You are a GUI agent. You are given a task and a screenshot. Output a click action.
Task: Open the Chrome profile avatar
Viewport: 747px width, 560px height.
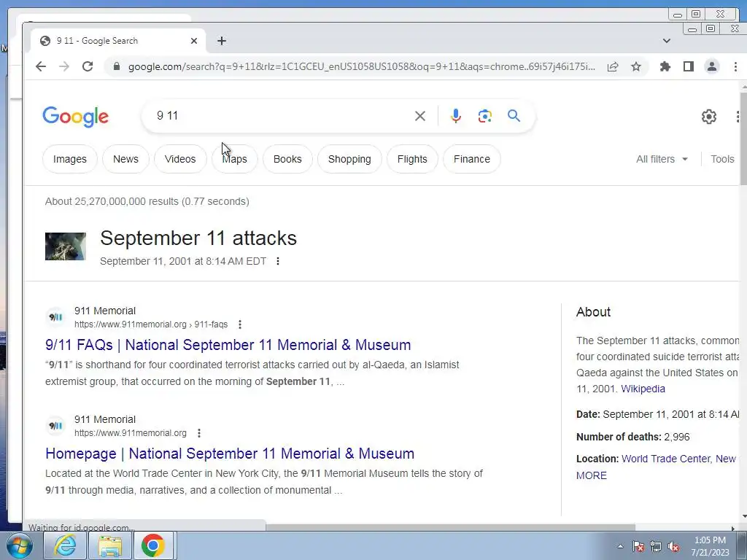[712, 66]
